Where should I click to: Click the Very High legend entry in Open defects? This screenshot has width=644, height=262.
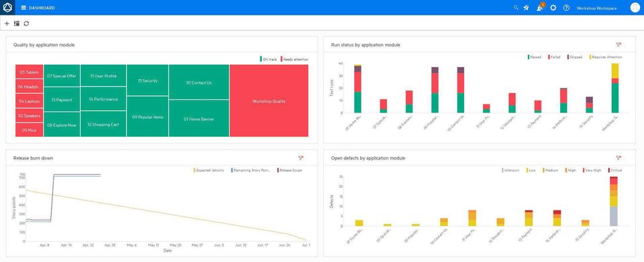coord(592,170)
